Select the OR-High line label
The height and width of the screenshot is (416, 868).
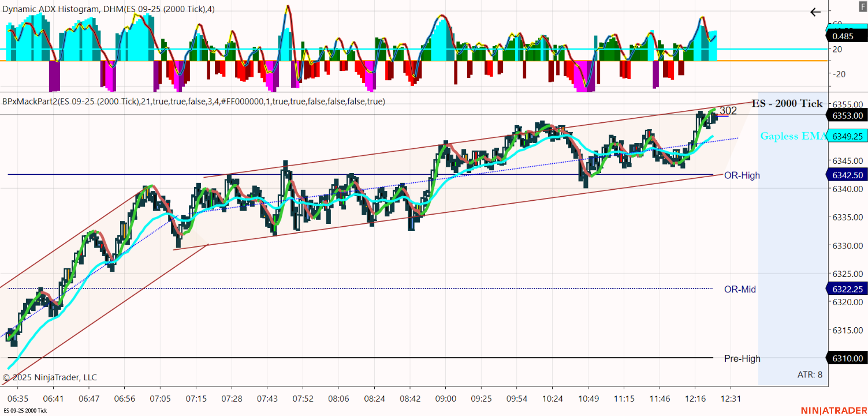click(x=742, y=175)
